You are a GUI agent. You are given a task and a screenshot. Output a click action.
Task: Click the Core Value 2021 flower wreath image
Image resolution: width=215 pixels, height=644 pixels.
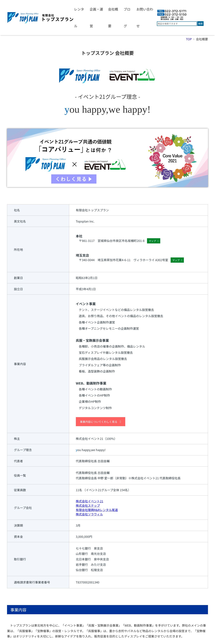click(x=173, y=158)
